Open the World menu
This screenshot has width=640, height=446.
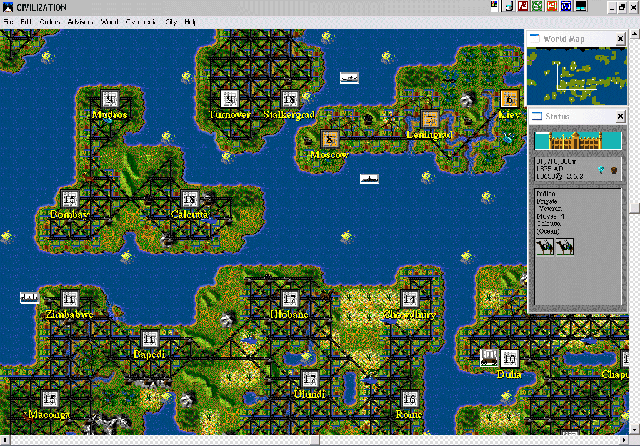point(109,22)
